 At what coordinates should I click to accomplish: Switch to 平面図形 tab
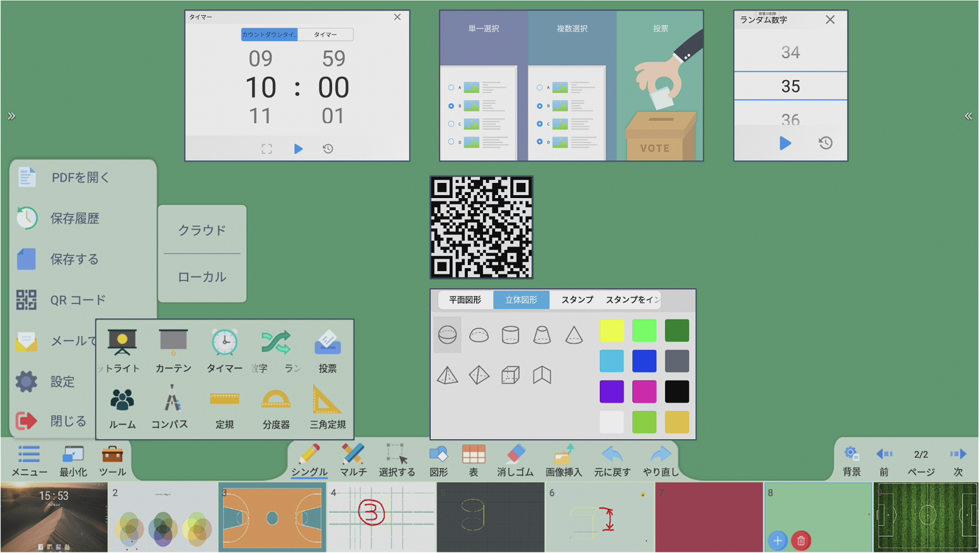(x=465, y=300)
